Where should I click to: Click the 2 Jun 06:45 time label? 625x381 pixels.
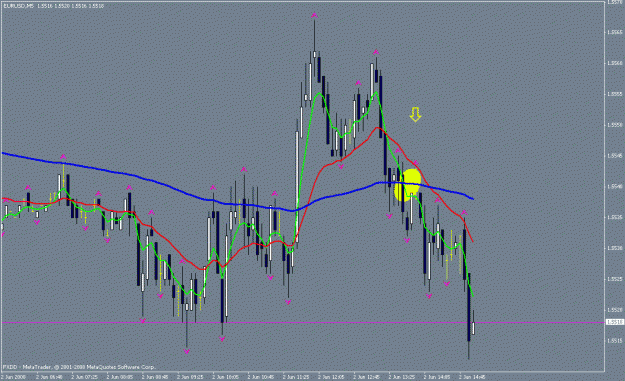point(49,377)
